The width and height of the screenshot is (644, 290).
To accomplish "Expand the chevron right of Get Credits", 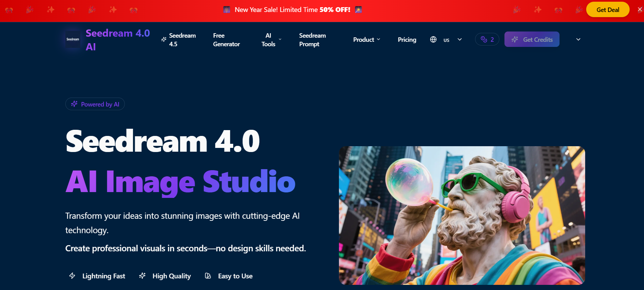I will pos(578,39).
